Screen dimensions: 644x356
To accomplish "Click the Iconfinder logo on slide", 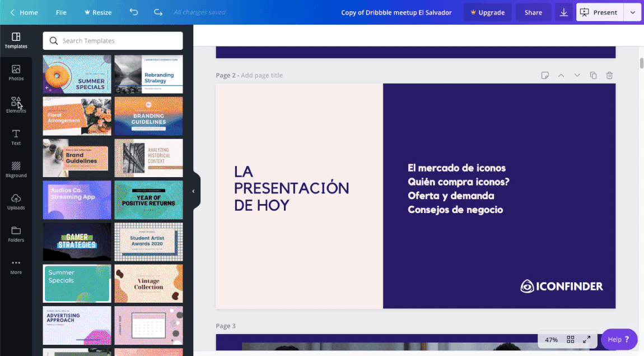I will pos(562,286).
